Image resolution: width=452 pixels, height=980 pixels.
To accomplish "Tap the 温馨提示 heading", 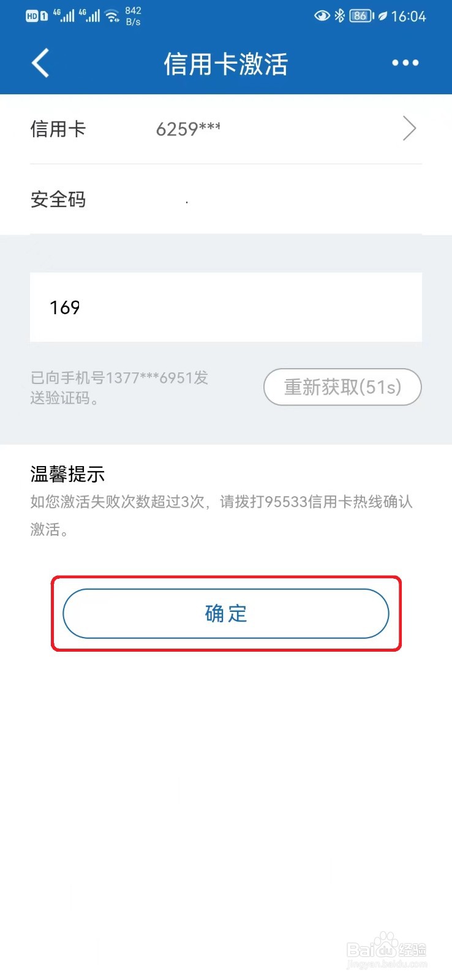I will click(x=67, y=474).
